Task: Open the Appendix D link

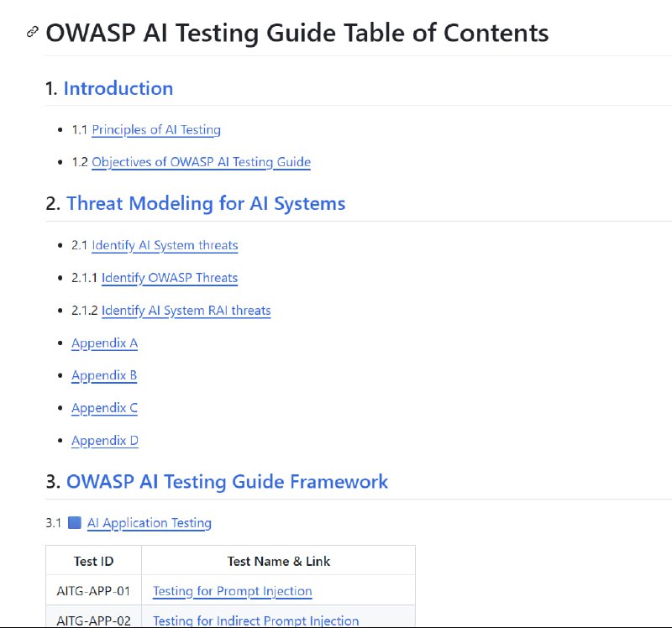Action: (105, 441)
